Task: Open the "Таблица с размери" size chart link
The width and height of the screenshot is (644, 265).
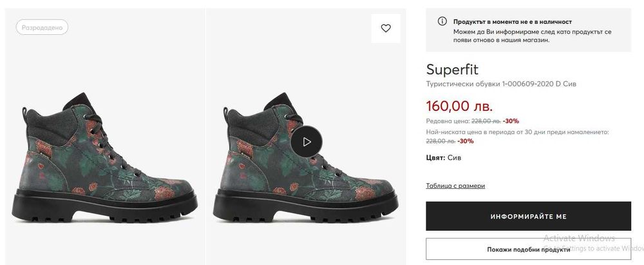Action: (x=455, y=186)
